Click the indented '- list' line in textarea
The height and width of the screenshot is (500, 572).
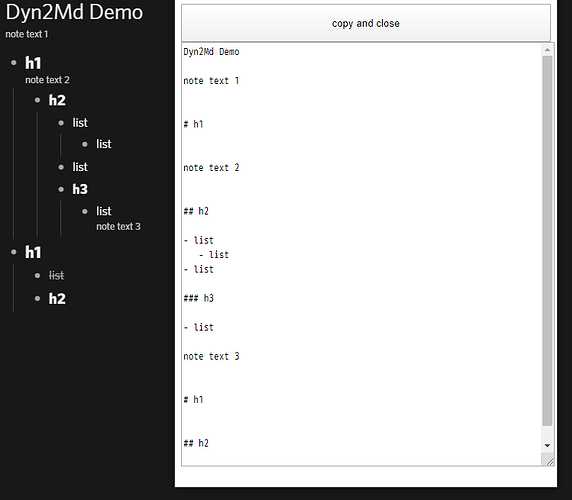pyautogui.click(x=214, y=255)
